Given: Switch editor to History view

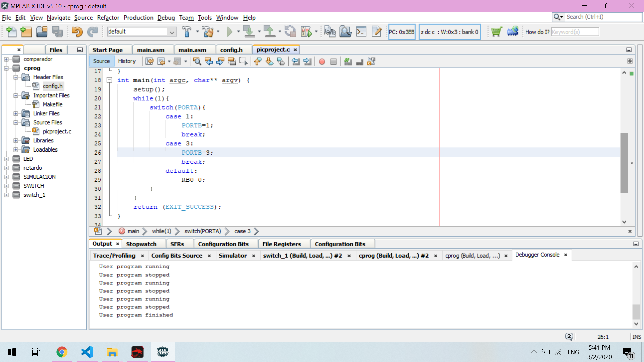Looking at the screenshot, I should pyautogui.click(x=126, y=61).
